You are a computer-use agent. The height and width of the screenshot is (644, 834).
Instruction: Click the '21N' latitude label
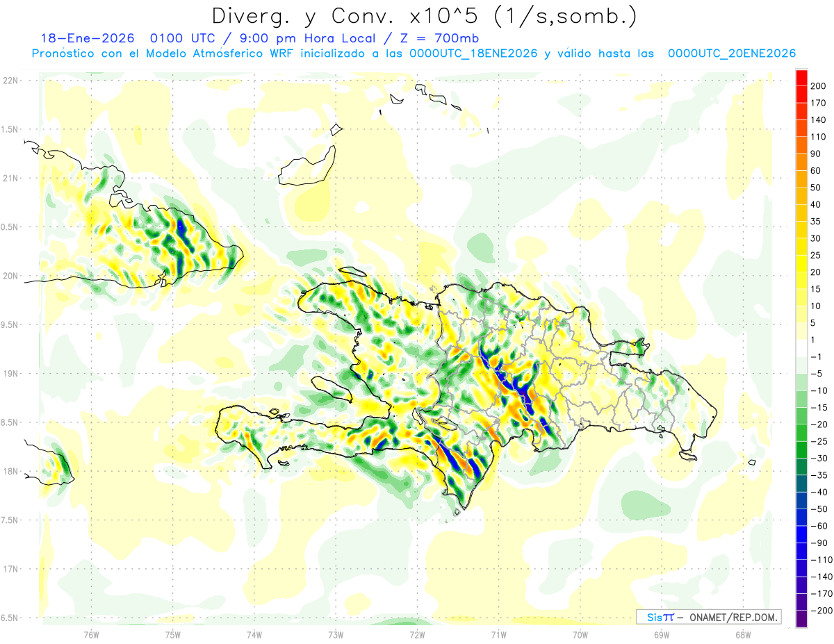(x=10, y=178)
